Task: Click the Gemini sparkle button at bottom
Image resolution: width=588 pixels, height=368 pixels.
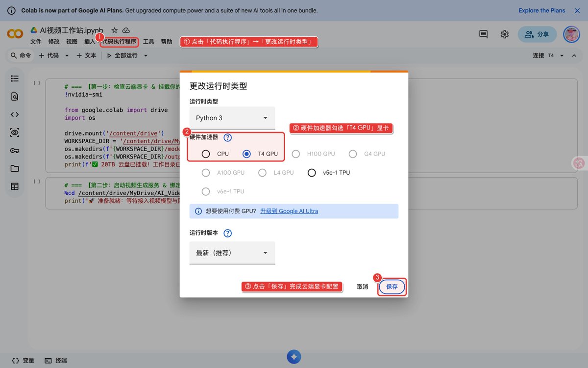Action: 294,357
